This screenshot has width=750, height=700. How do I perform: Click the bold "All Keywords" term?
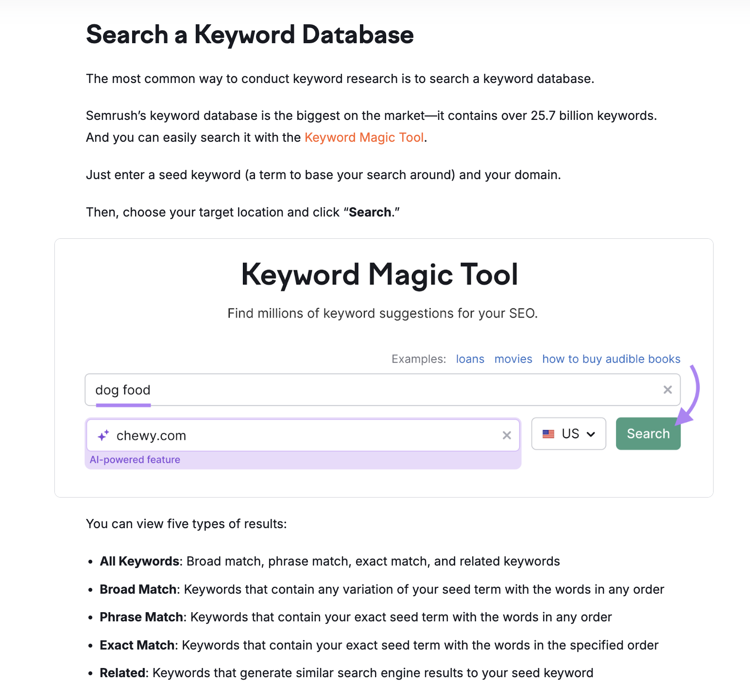(x=139, y=562)
